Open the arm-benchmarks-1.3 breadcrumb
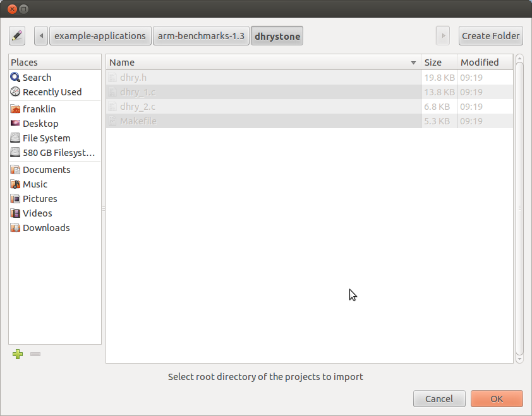 [x=201, y=35]
